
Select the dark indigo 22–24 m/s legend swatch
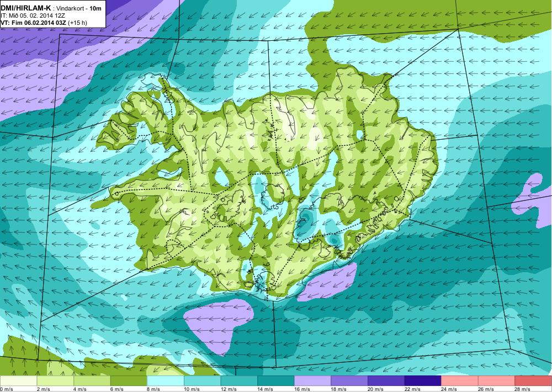[x=423, y=381]
